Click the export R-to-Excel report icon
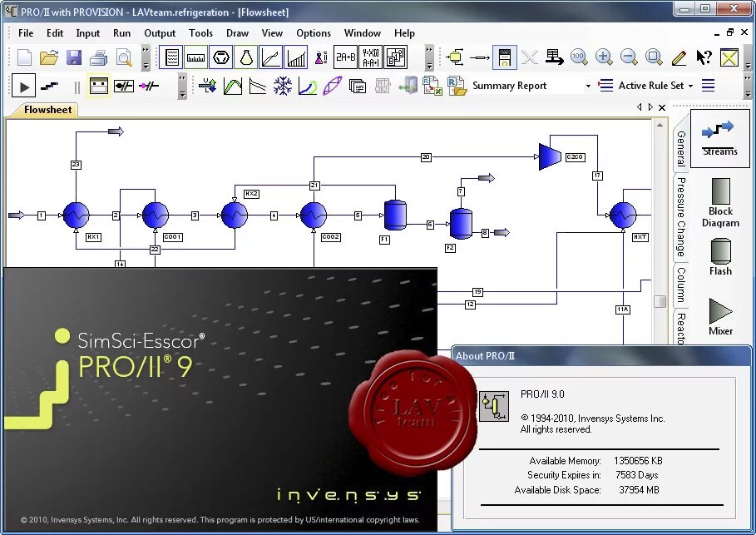 (432, 86)
